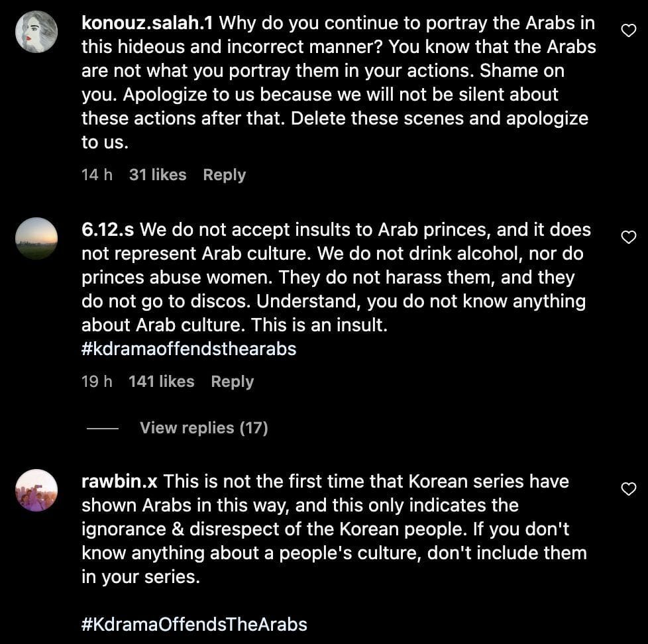Visit the konouz.salah.1 username link

coord(147,23)
